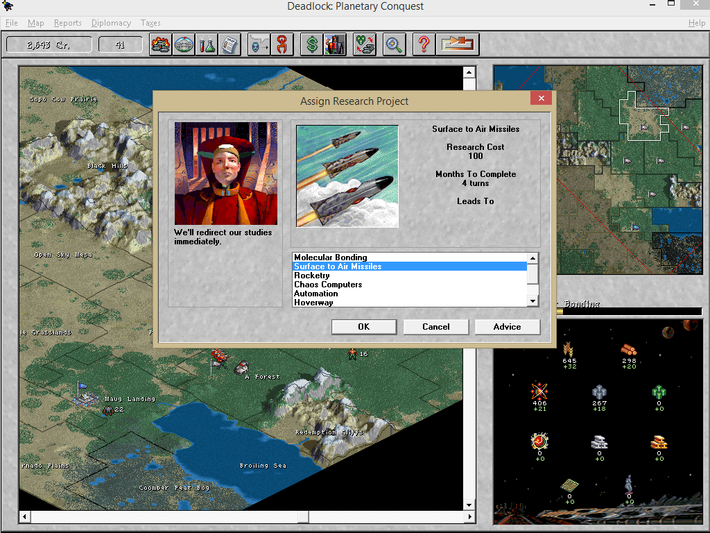Screen dimensions: 710x533
Task: Click the minimap overview panel
Action: (x=598, y=170)
